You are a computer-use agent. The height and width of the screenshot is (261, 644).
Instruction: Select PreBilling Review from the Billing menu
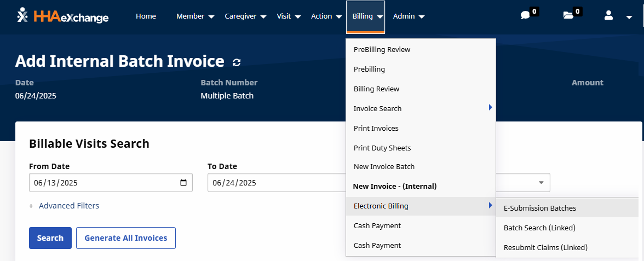382,49
